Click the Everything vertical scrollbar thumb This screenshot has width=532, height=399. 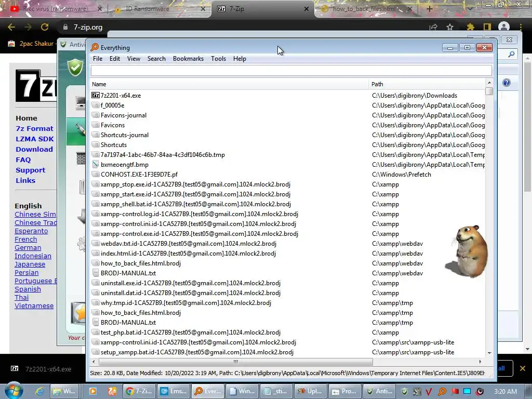click(x=489, y=91)
